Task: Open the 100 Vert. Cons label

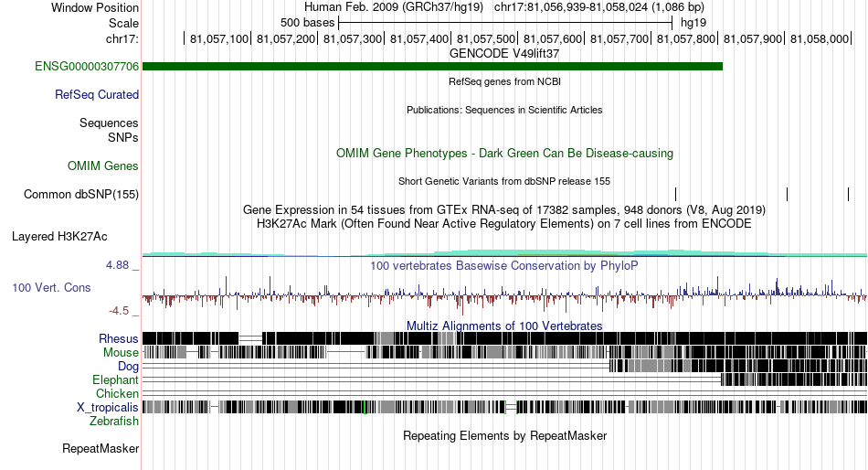Action: (x=51, y=288)
